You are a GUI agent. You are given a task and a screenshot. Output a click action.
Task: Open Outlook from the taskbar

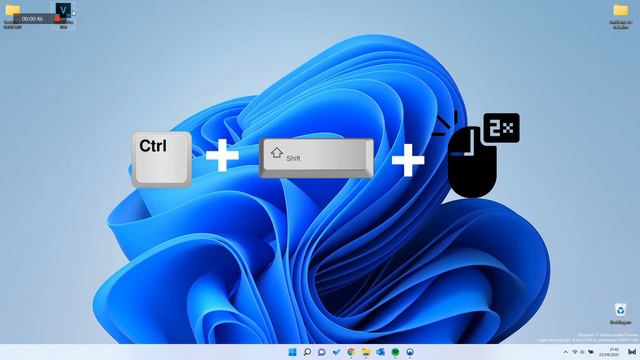point(380,352)
